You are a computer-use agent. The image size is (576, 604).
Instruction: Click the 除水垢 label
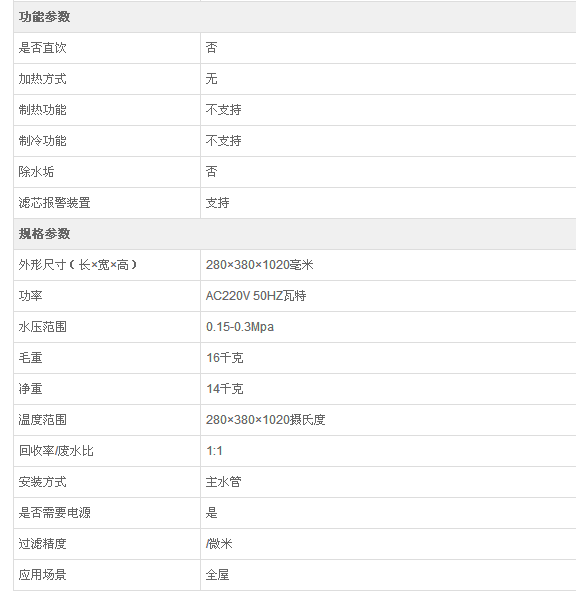(x=36, y=172)
